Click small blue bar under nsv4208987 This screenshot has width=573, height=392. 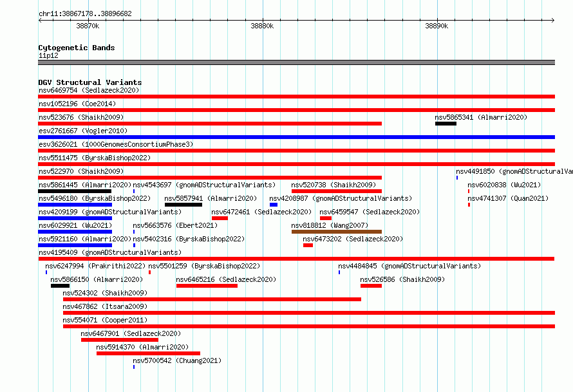[x=274, y=205]
